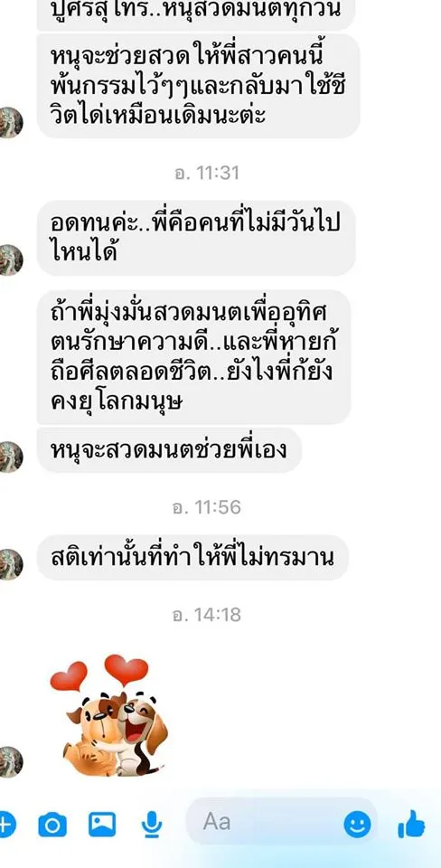
Task: Tap the avatar beside อดทนค่ะ message
Action: coord(10,259)
